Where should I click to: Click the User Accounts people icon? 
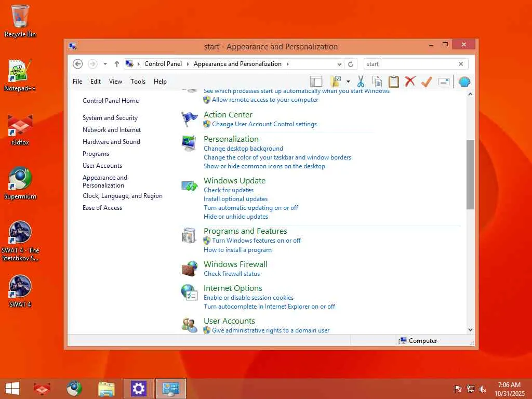pyautogui.click(x=189, y=325)
